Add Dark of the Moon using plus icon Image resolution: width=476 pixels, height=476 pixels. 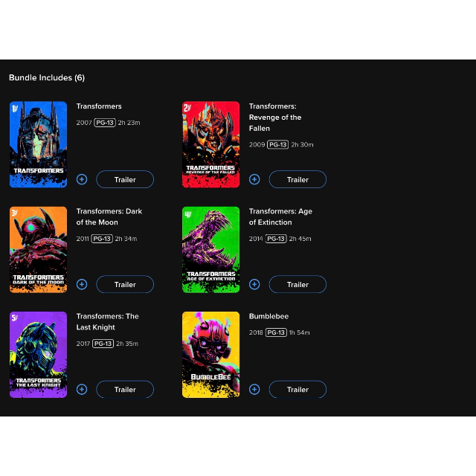coord(82,284)
